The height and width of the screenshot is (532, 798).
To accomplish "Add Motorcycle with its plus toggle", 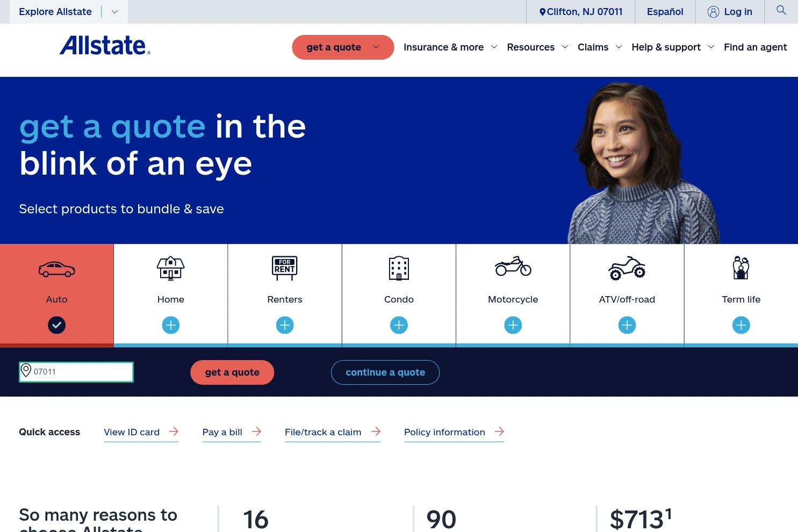I will click(513, 325).
